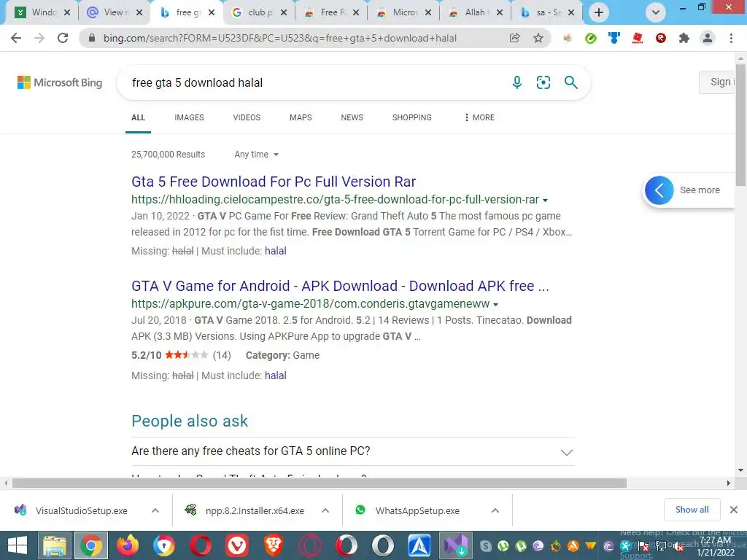Click the horizontal scrollbar thumb
The image size is (747, 560).
320,483
